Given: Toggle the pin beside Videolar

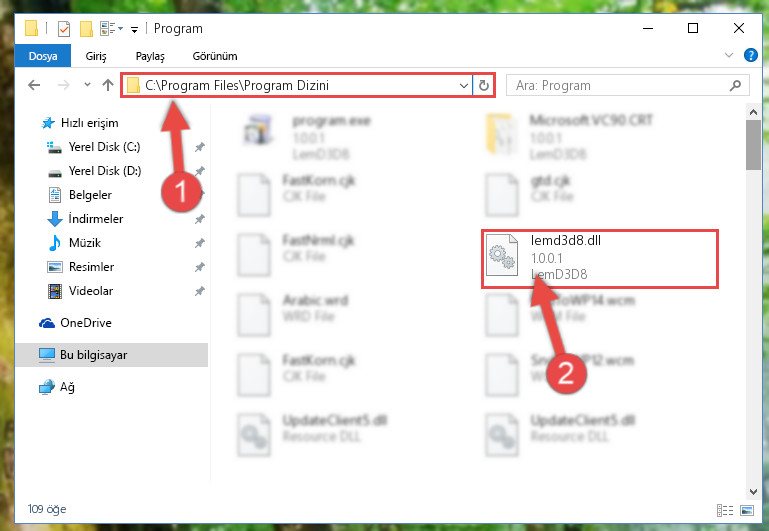Looking at the screenshot, I should pyautogui.click(x=200, y=291).
